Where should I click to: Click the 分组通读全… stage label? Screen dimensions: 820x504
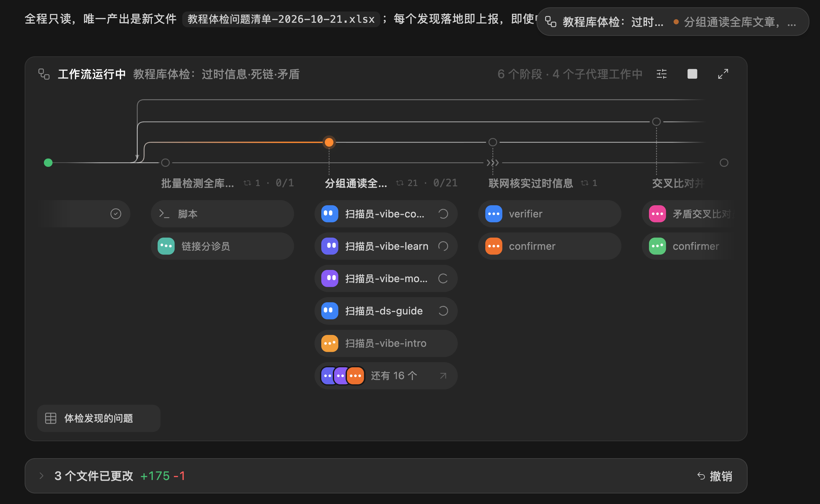(356, 183)
